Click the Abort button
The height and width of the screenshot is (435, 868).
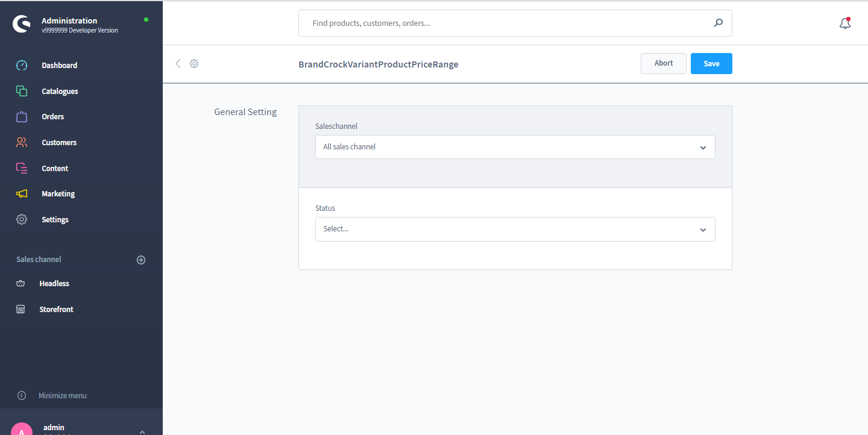tap(664, 63)
